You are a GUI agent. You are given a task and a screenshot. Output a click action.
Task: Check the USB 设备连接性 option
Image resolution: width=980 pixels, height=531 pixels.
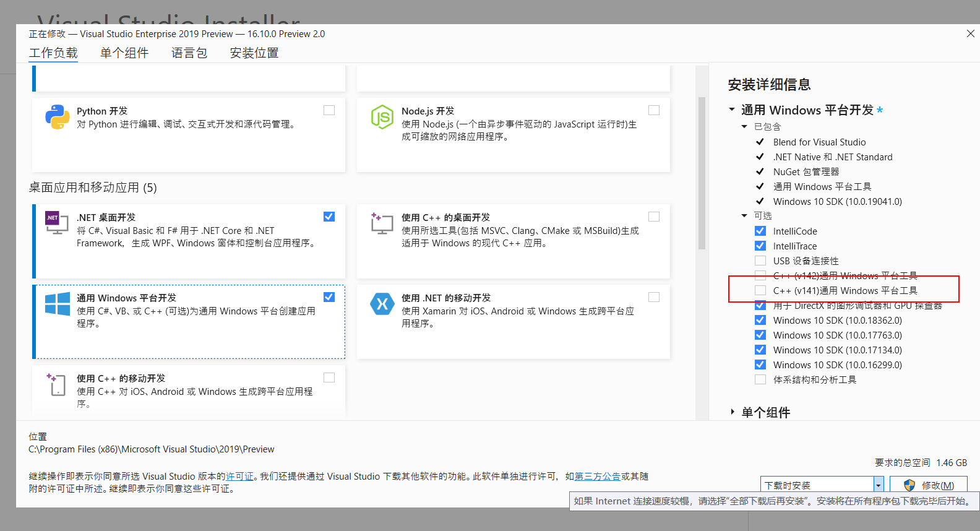[x=760, y=261]
